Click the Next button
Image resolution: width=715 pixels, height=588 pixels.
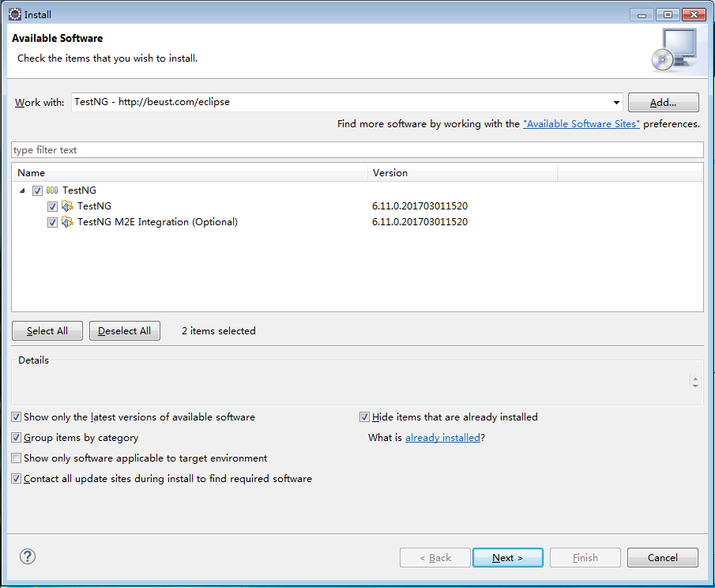coord(507,558)
